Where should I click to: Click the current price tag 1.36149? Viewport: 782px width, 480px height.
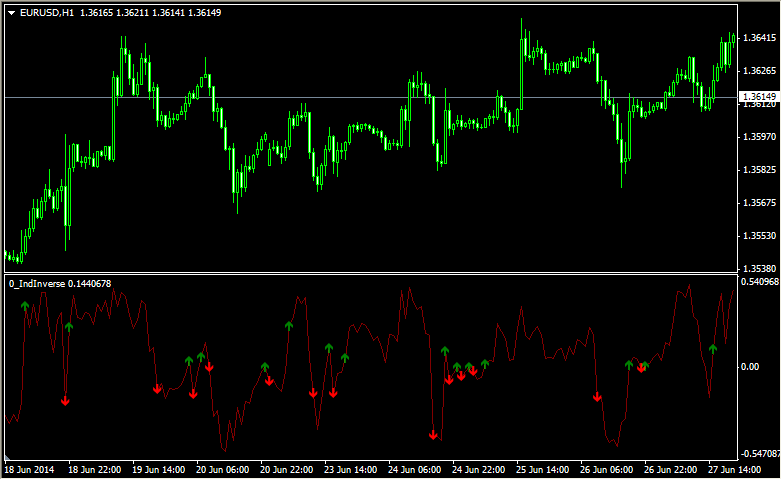(759, 96)
